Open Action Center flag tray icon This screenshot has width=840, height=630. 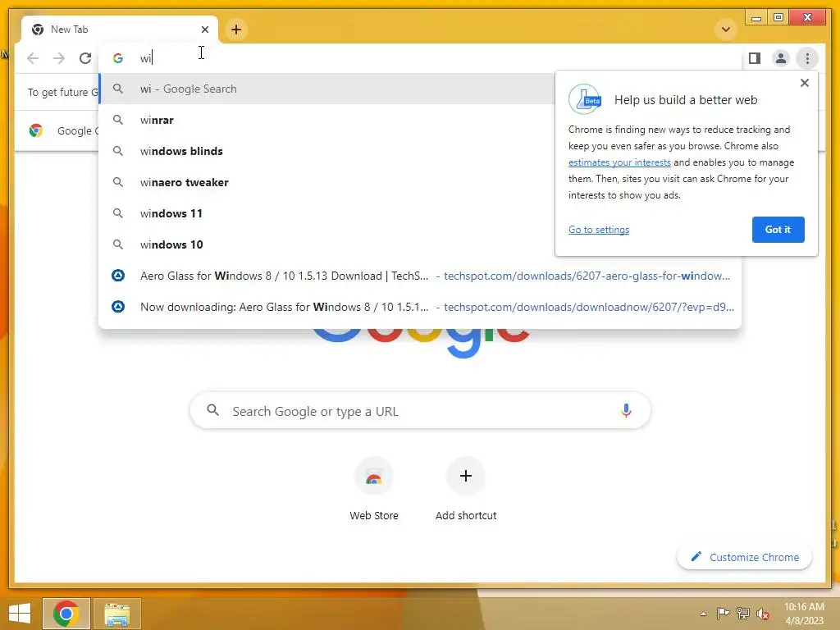(724, 614)
